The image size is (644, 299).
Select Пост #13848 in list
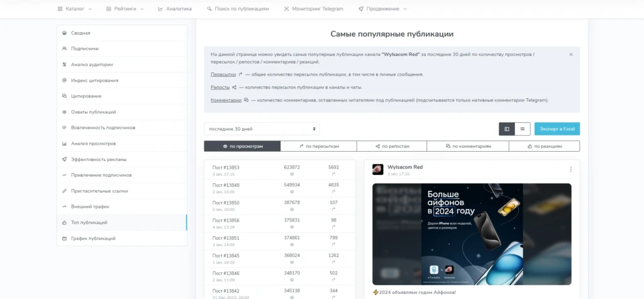(x=280, y=188)
